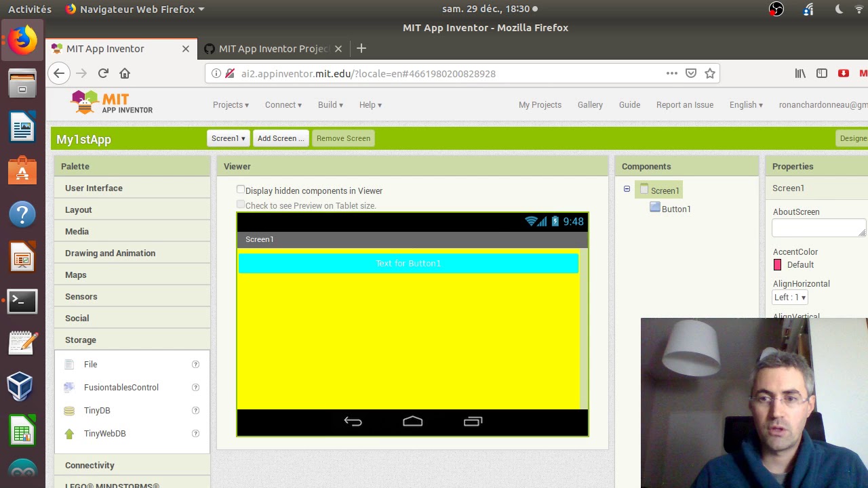Image resolution: width=868 pixels, height=488 pixels.
Task: Expand User Interface palette section
Action: tap(132, 188)
